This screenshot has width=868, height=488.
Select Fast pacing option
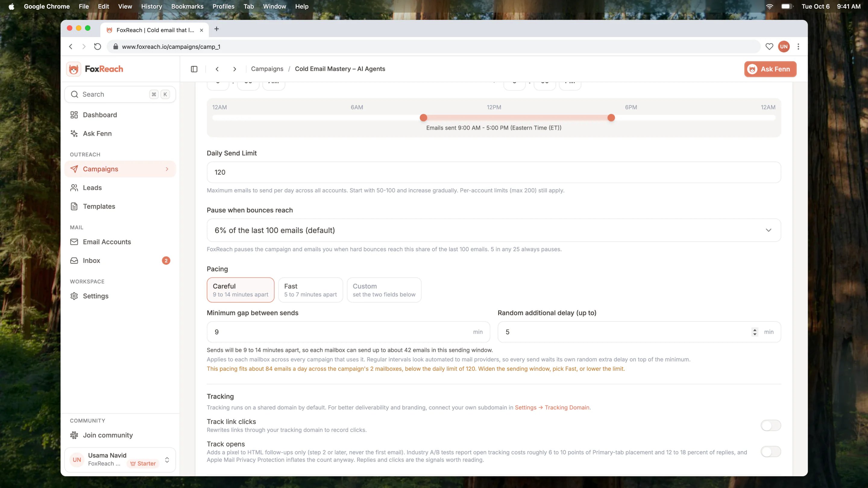(310, 290)
